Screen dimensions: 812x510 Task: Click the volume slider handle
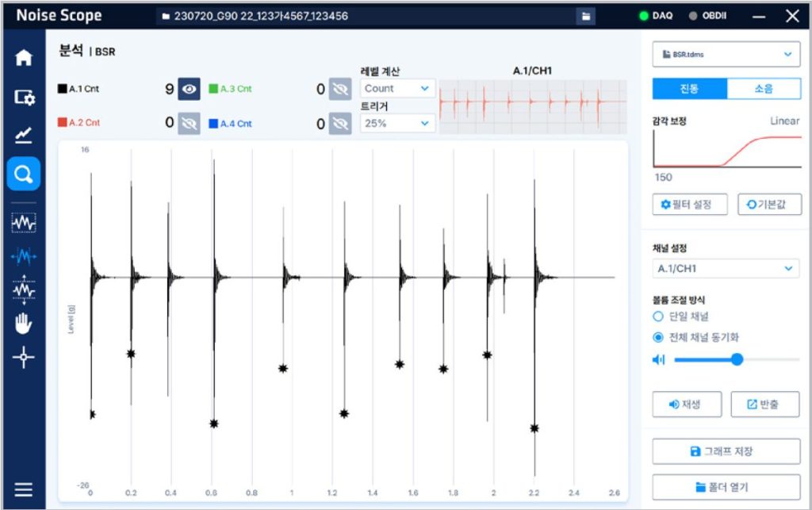pyautogui.click(x=737, y=359)
